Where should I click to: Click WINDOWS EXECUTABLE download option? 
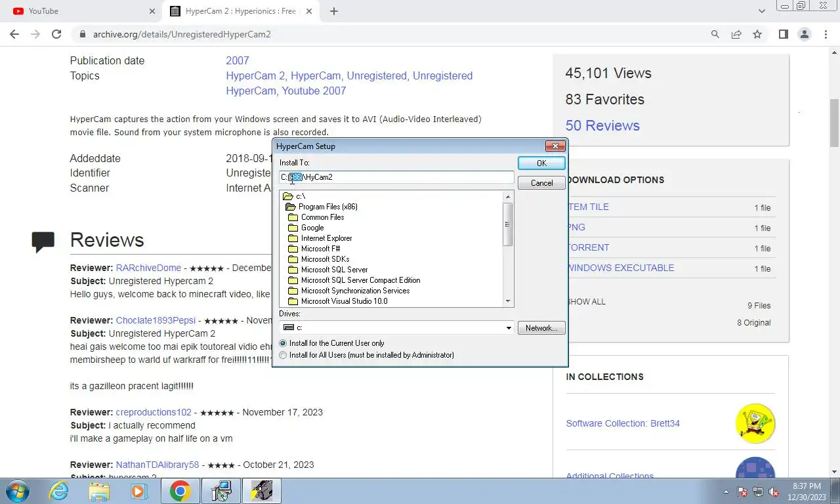[621, 268]
